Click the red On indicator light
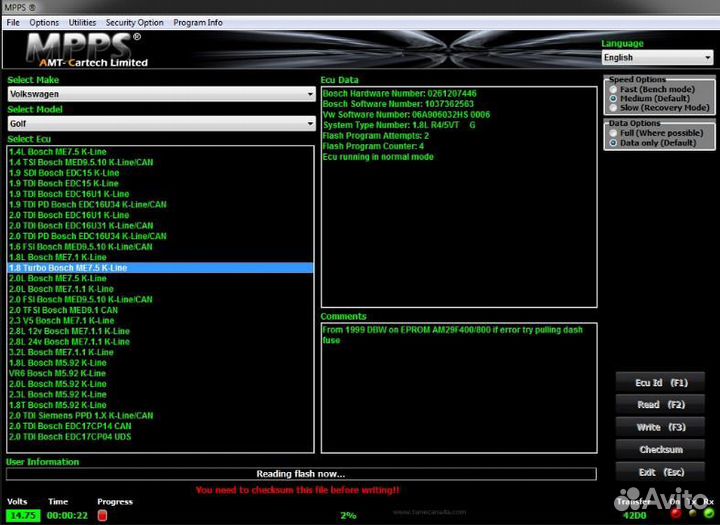The image size is (720, 525). pos(675,514)
